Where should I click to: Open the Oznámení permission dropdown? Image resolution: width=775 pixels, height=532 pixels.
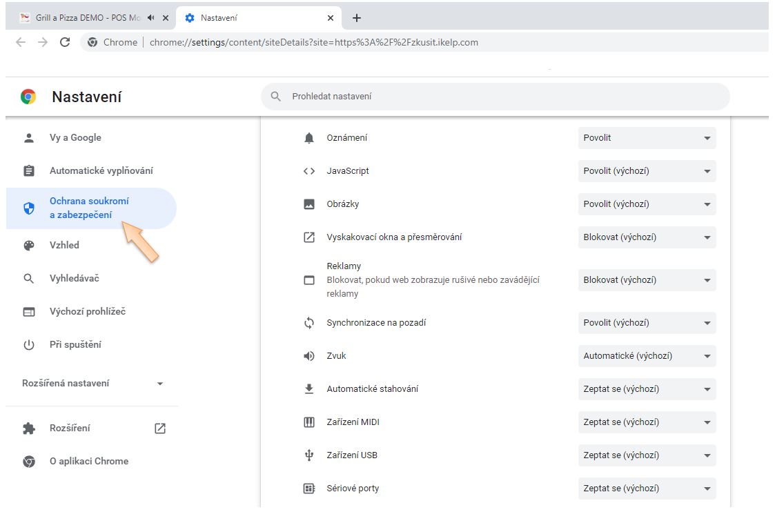tap(647, 138)
